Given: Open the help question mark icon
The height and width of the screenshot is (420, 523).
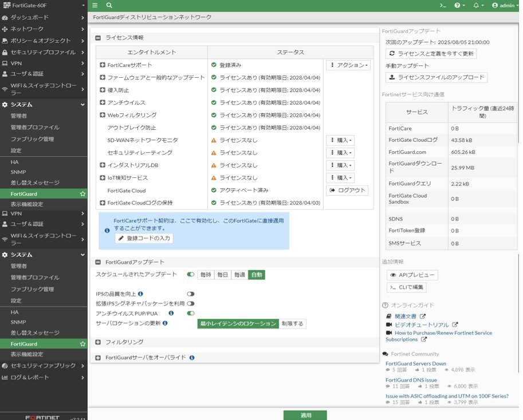Looking at the screenshot, I should coord(457,5).
